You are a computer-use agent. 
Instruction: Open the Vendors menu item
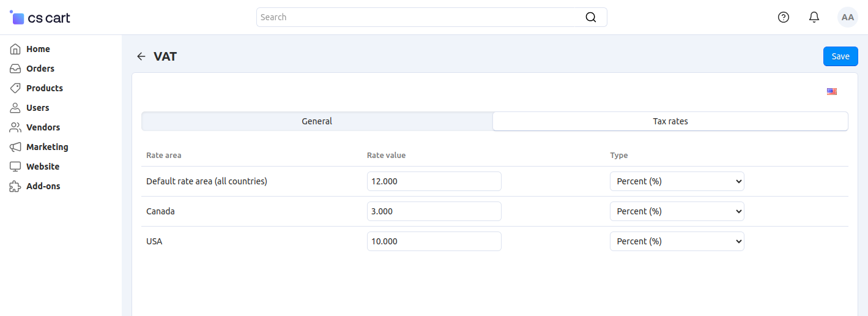tap(43, 127)
